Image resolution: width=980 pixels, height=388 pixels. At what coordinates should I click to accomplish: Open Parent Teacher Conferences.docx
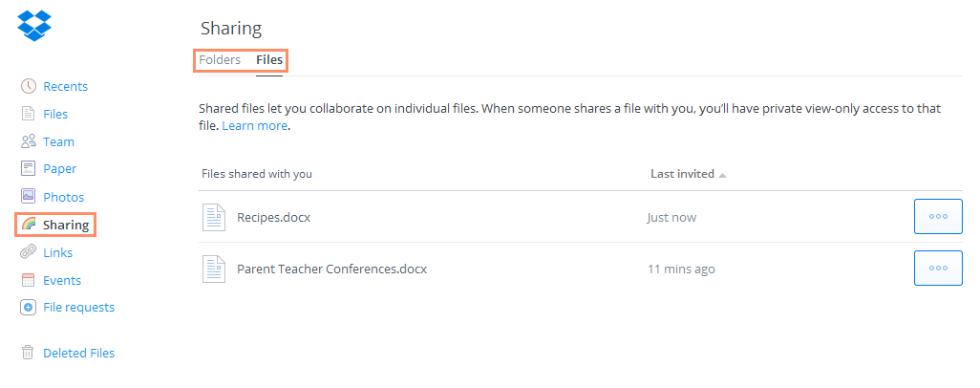tap(331, 269)
